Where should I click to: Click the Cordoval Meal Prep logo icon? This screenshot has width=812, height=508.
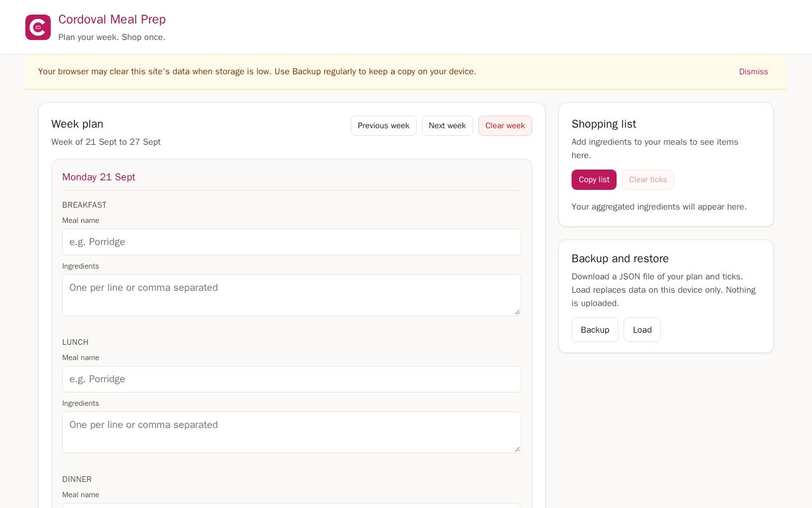tap(38, 27)
